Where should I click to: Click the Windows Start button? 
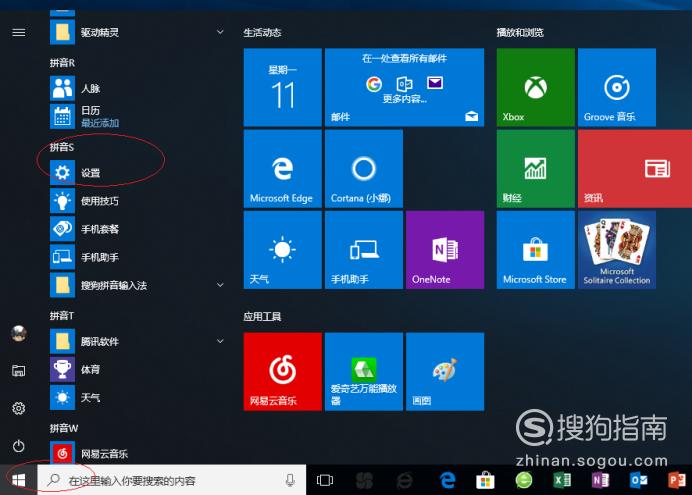(19, 480)
